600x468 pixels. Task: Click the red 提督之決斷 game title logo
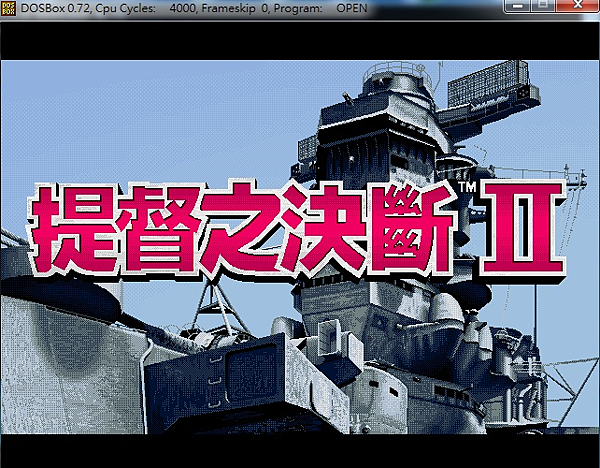(x=243, y=230)
